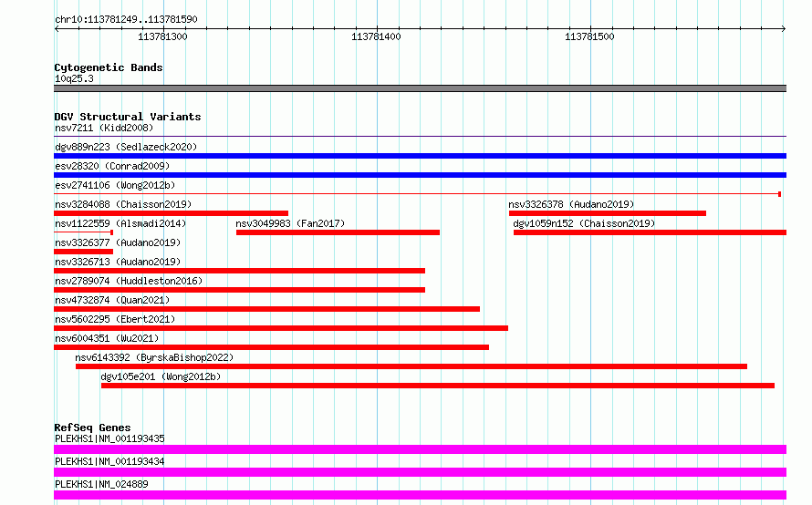
Task: Click the chr10:113781249..113781590 region label
Action: pos(126,20)
